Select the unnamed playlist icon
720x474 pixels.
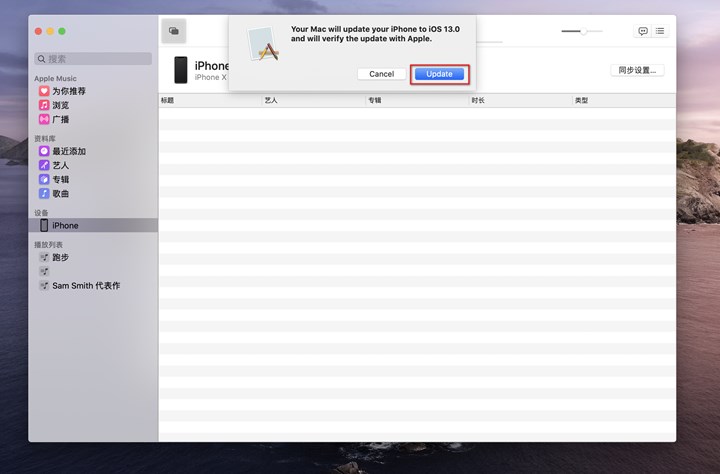44,271
